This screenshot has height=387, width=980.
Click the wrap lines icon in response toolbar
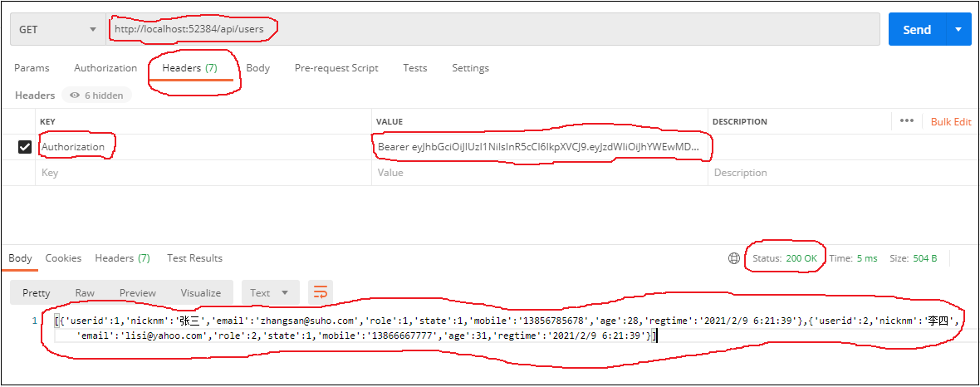click(x=320, y=292)
